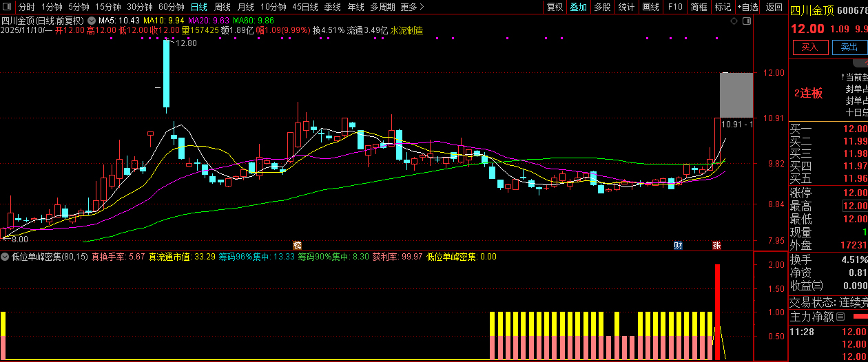Click the diamond marker icon above chart
This screenshot has height=362, width=868.
[734, 22]
